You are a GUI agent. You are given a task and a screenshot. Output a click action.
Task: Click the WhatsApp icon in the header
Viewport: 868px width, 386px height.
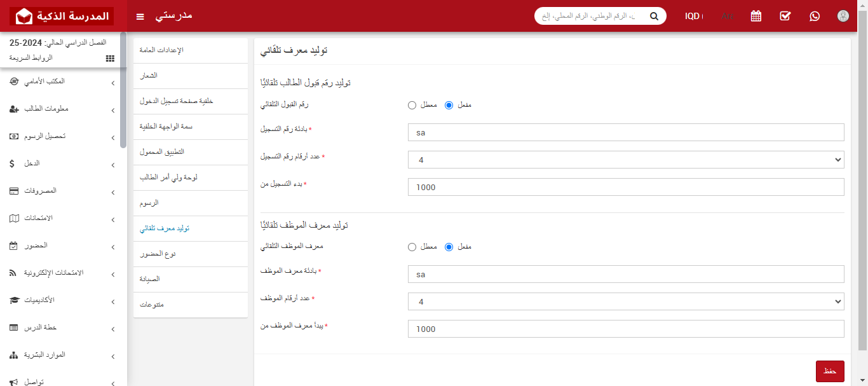815,16
